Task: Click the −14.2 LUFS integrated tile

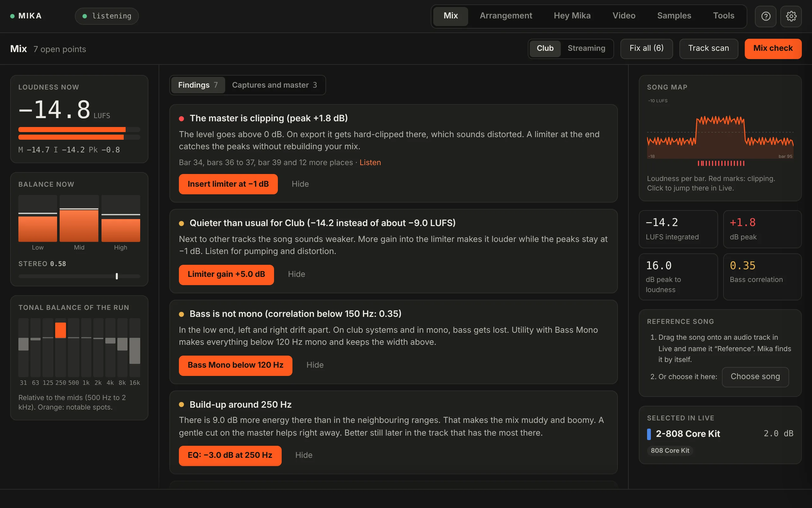Action: [678, 229]
